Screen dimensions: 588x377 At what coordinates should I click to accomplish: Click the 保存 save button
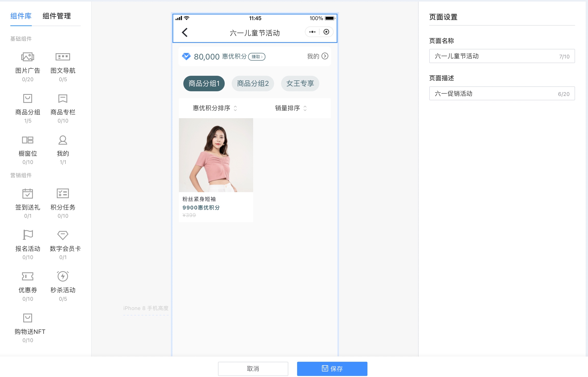point(332,368)
